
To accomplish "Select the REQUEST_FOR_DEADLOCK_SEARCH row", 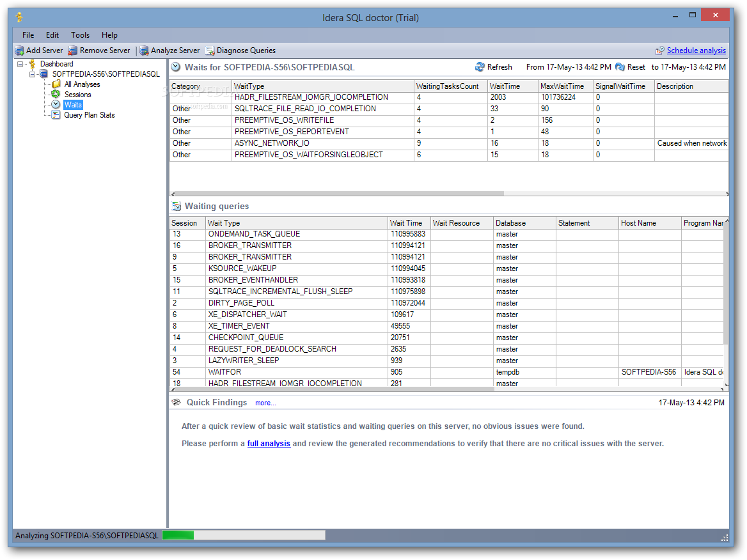I will point(446,349).
